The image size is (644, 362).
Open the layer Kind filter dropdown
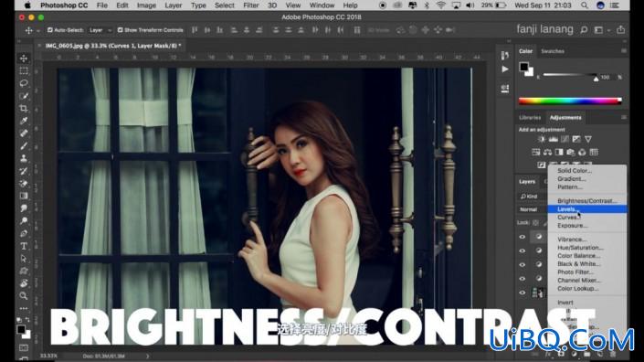[x=533, y=197]
